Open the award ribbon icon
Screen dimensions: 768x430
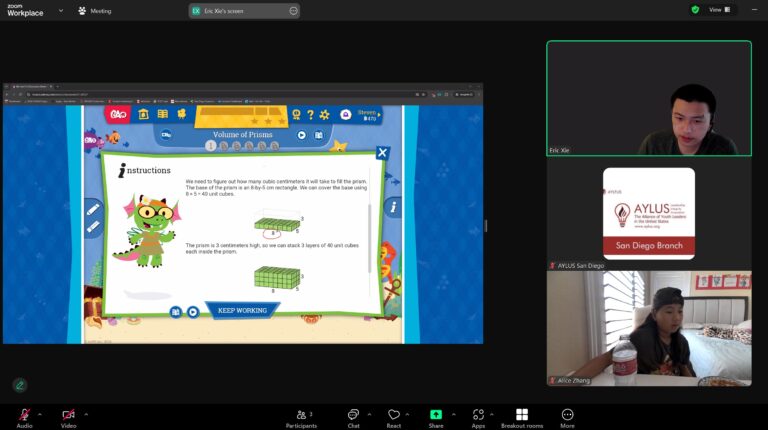click(296, 115)
